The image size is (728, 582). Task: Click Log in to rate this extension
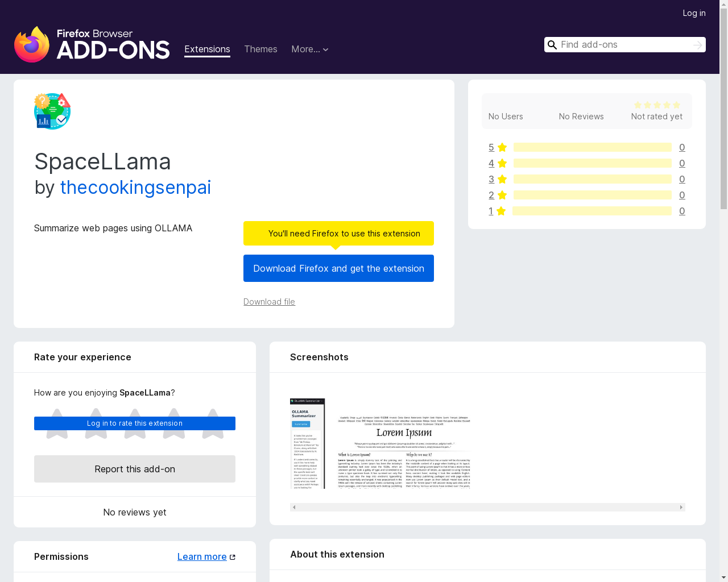pos(135,423)
